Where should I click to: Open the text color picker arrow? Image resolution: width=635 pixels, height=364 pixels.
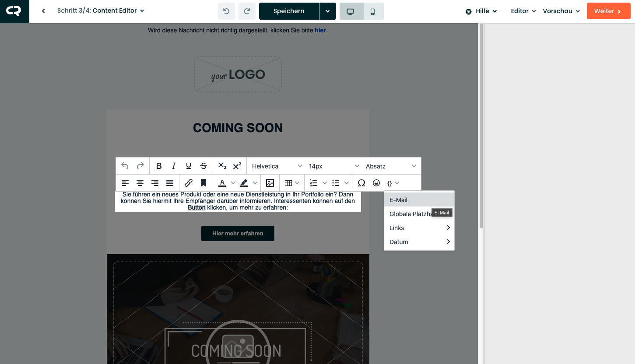(x=233, y=183)
